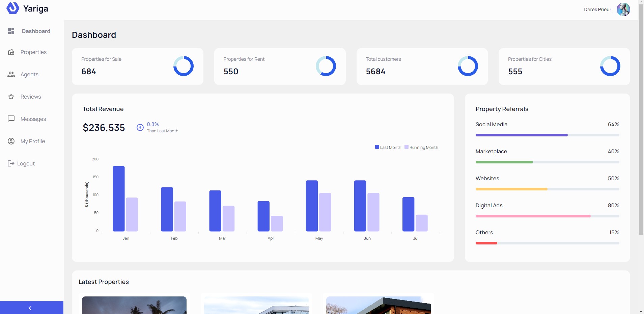Click the Properties for Sale card
The image size is (644, 314).
pyautogui.click(x=137, y=66)
